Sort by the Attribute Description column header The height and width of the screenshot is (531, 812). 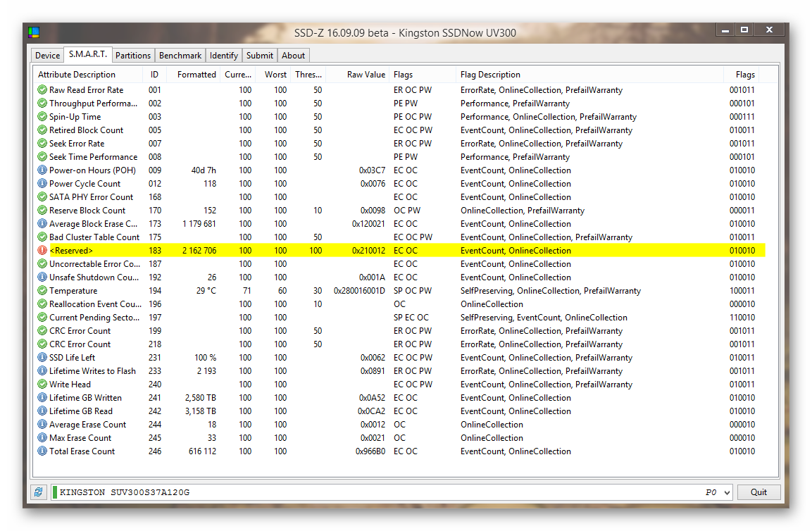coord(88,75)
